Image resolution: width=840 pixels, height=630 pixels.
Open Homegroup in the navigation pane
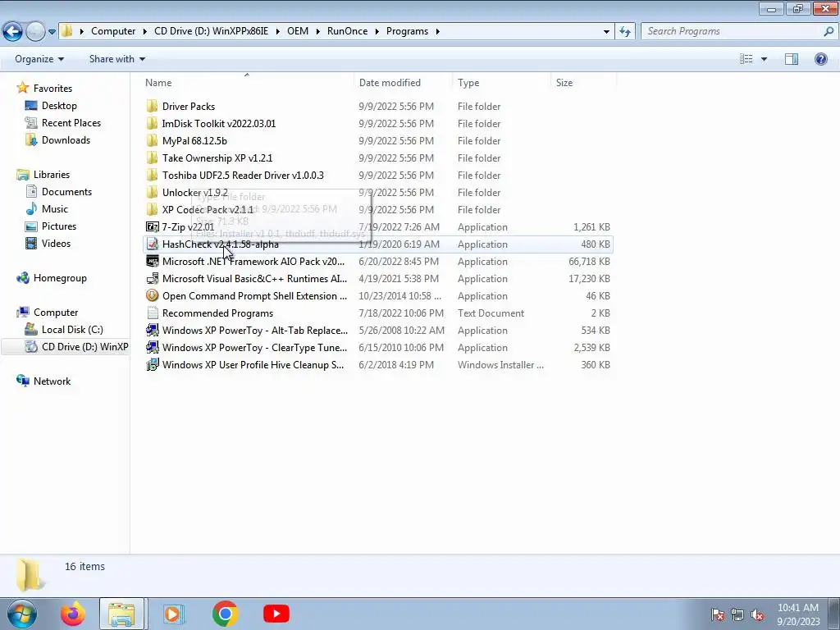click(x=60, y=278)
